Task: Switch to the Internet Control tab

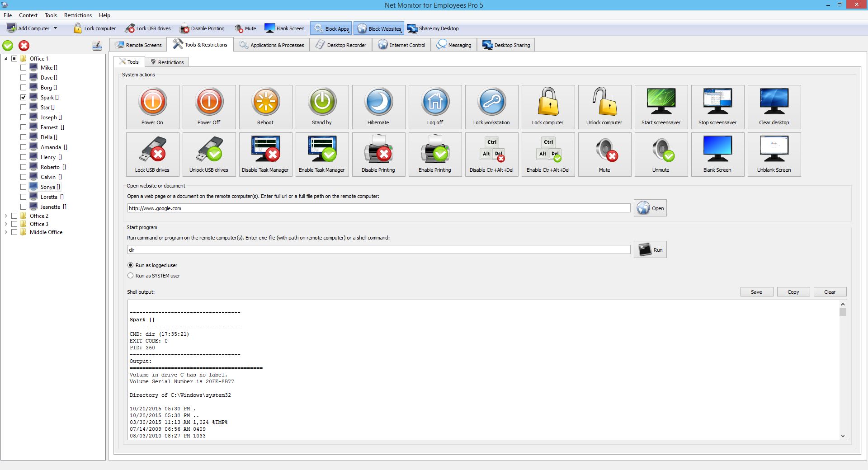Action: point(402,45)
